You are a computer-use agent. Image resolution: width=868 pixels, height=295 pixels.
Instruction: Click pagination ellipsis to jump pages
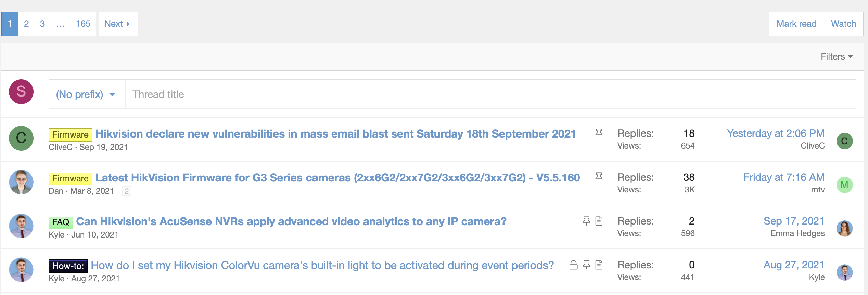(60, 24)
